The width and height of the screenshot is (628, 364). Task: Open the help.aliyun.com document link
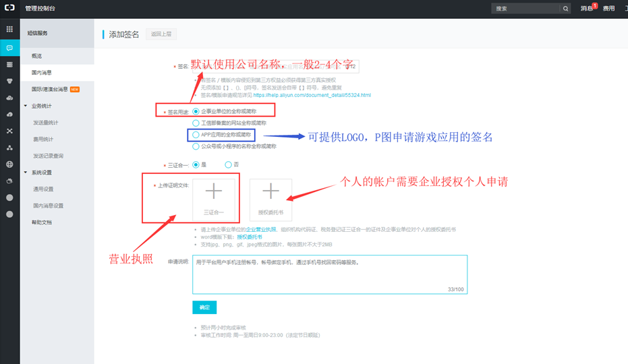click(312, 95)
